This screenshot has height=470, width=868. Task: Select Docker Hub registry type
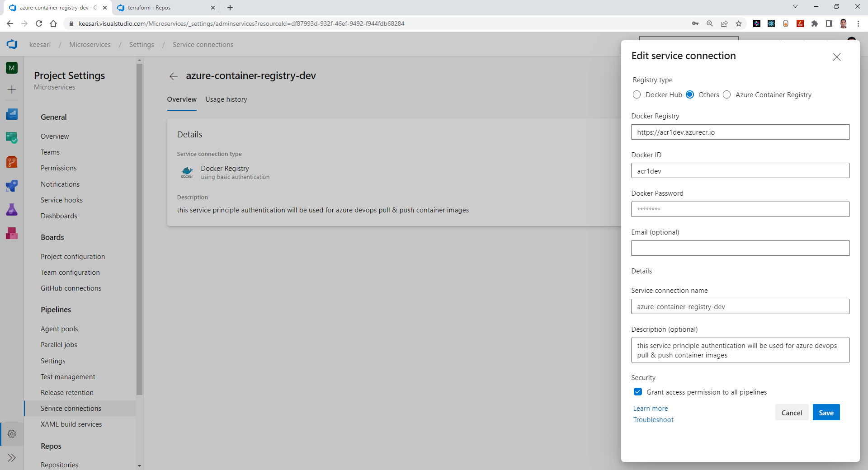637,94
